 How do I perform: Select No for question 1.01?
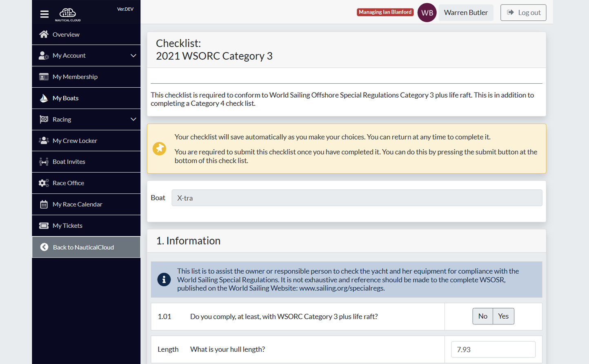point(482,316)
